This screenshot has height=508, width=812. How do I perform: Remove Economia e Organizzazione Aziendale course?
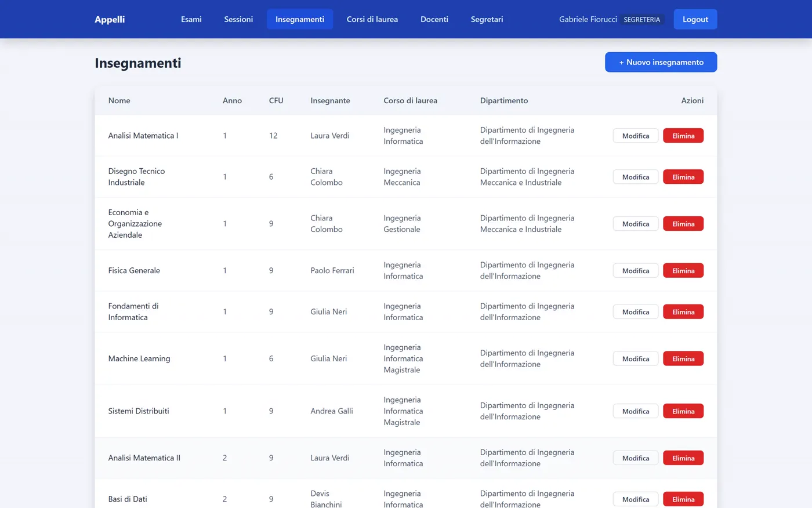[x=683, y=224]
